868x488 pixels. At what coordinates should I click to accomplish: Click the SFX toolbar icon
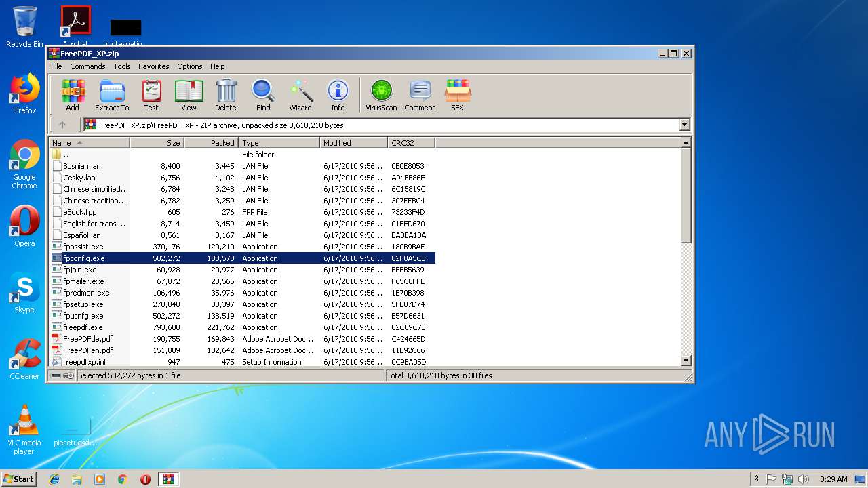(x=458, y=95)
